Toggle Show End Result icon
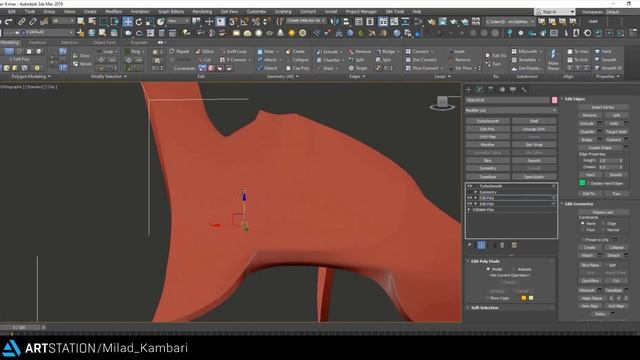The image size is (640, 360). pyautogui.click(x=481, y=245)
